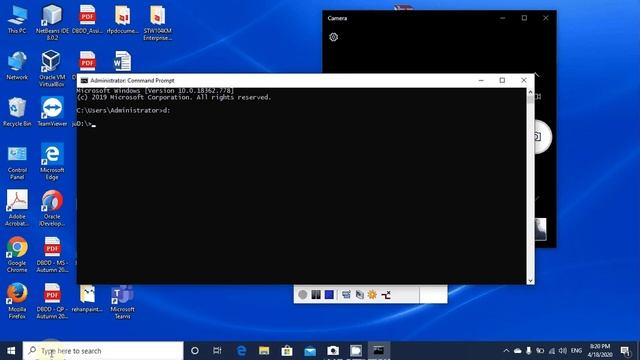Open last captured photo thumbnail in Camera

coord(540,229)
